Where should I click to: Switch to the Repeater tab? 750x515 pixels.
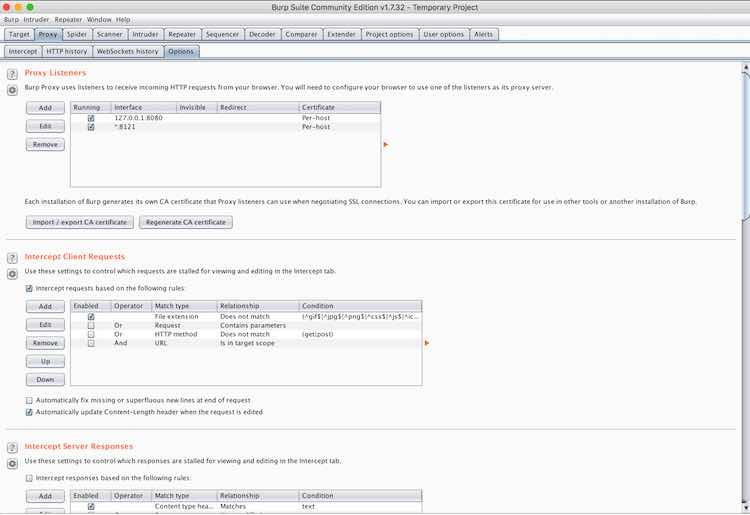(x=182, y=34)
